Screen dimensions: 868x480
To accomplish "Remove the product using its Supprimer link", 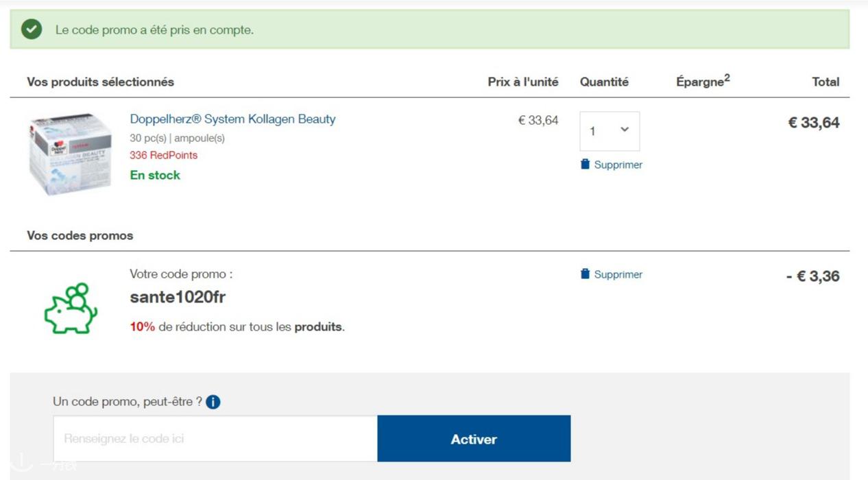I will (618, 165).
